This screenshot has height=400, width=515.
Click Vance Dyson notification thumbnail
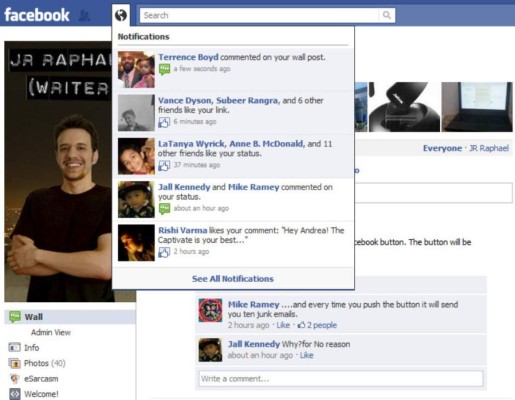click(136, 113)
